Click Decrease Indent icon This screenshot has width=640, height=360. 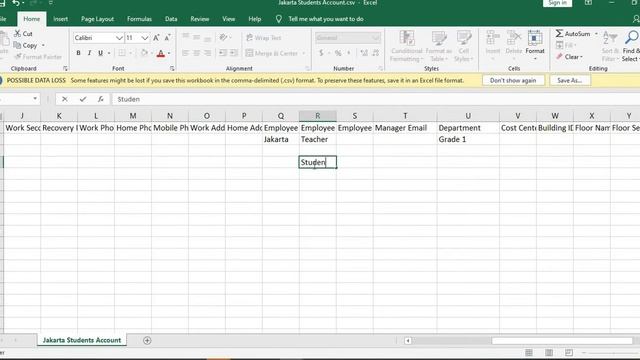[x=223, y=53]
